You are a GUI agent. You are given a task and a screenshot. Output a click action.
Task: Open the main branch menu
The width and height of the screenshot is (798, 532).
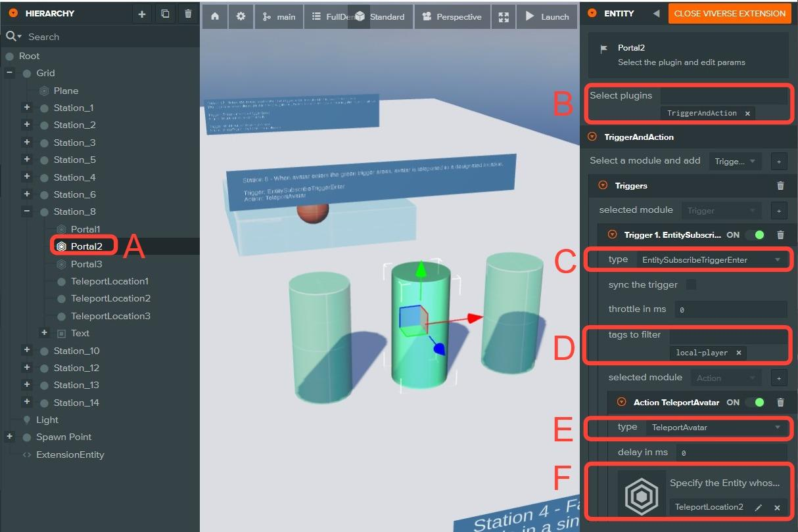[x=279, y=16]
